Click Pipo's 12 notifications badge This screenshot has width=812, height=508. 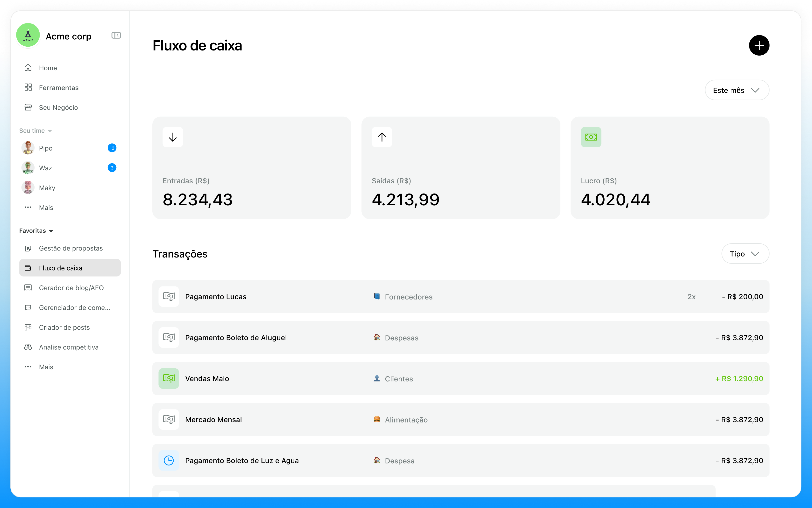[x=112, y=148]
